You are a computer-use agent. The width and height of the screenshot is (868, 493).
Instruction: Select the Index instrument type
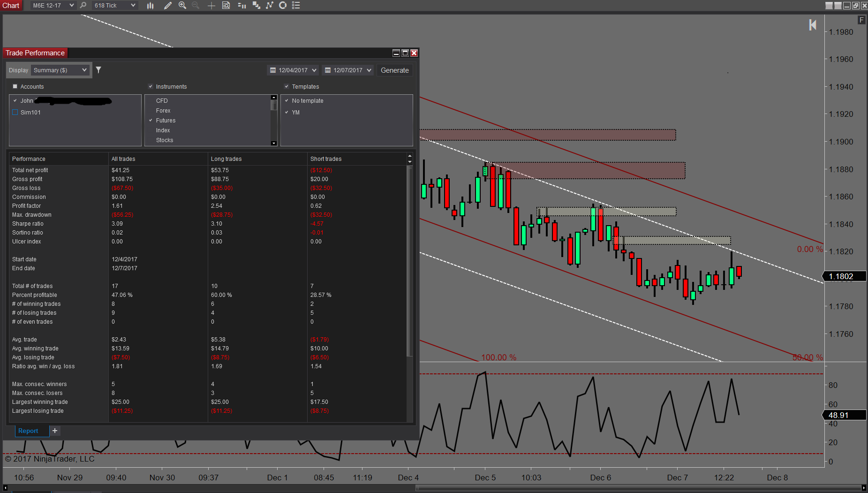point(163,130)
